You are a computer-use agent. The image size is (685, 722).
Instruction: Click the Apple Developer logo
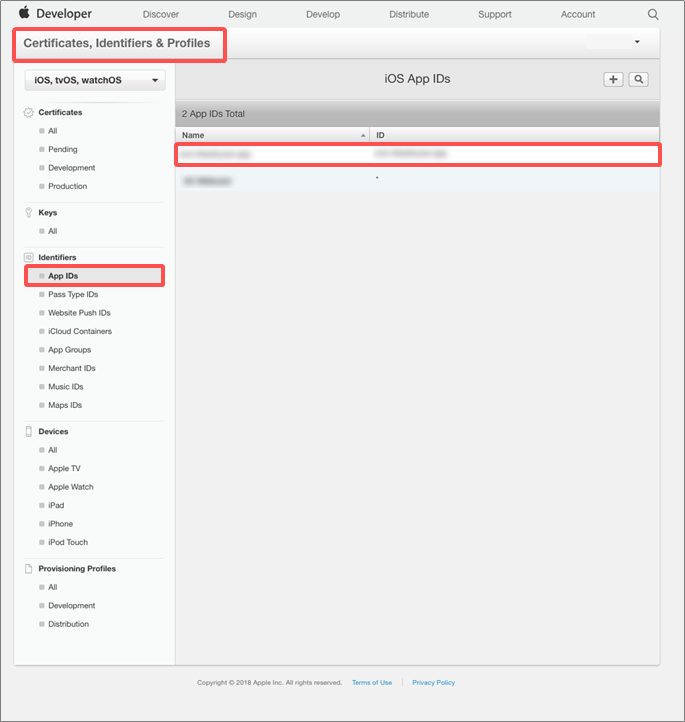coord(55,13)
